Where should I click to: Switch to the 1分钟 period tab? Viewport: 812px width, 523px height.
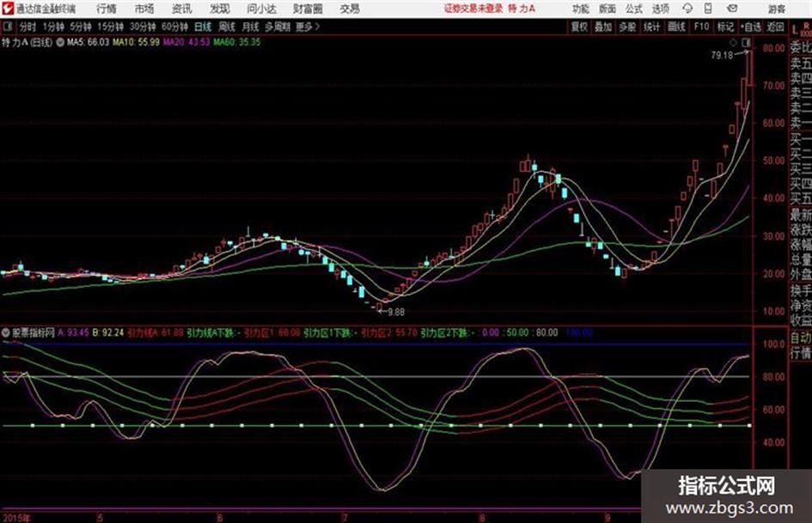pyautogui.click(x=53, y=27)
